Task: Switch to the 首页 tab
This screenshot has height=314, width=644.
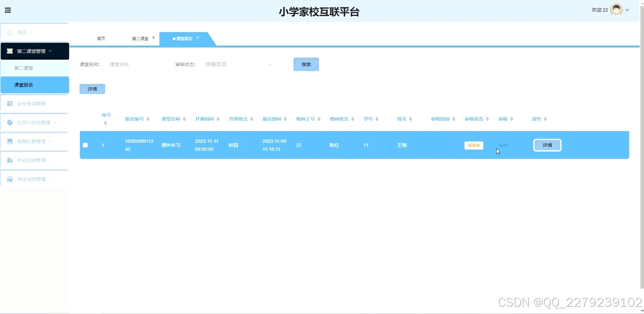Action: pyautogui.click(x=100, y=38)
